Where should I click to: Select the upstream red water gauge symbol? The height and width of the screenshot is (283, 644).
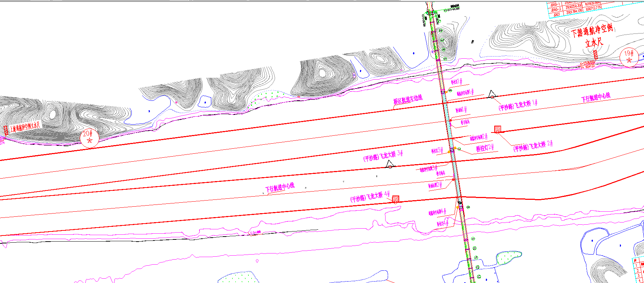coord(6,131)
